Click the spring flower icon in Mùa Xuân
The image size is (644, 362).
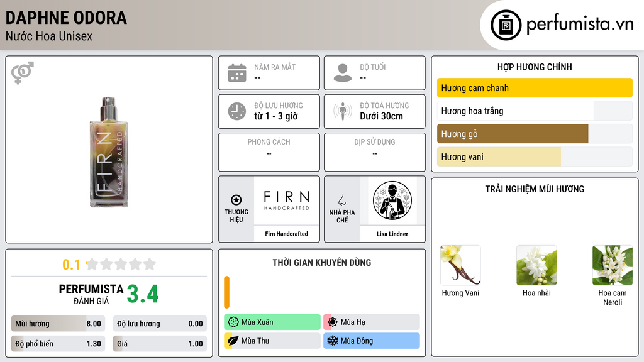pyautogui.click(x=233, y=322)
